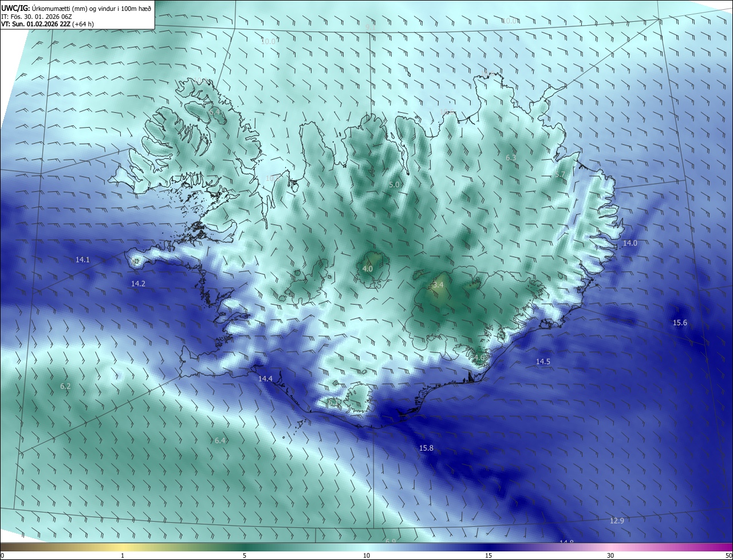Screen dimensions: 733x560
Task: Select the valid time line 'VT: Sun. 01.02.2026 22Z (+64 h)'
Action: pyautogui.click(x=48, y=25)
